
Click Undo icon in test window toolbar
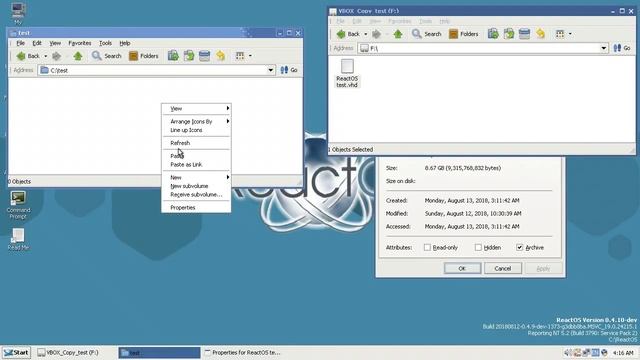tap(220, 56)
